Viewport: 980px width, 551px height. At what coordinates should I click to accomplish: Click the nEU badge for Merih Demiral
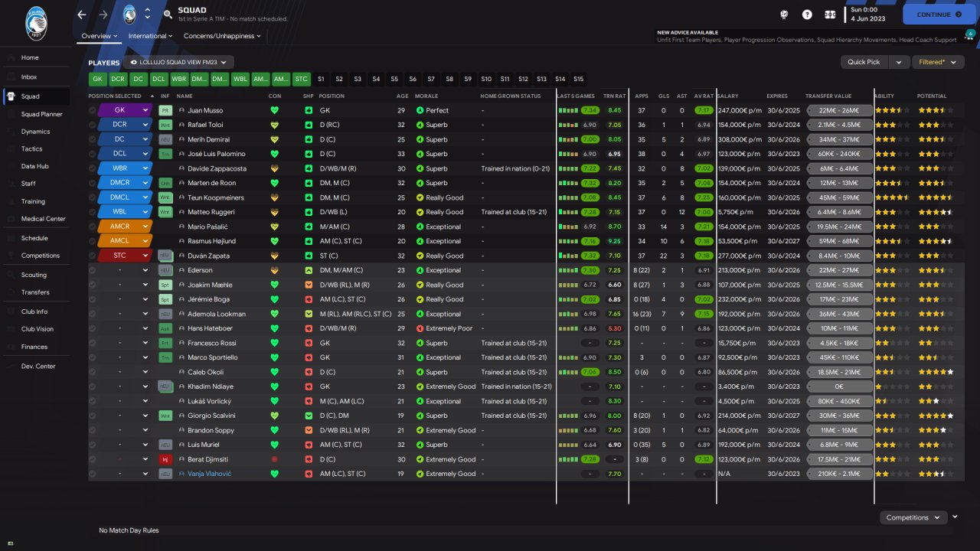165,139
